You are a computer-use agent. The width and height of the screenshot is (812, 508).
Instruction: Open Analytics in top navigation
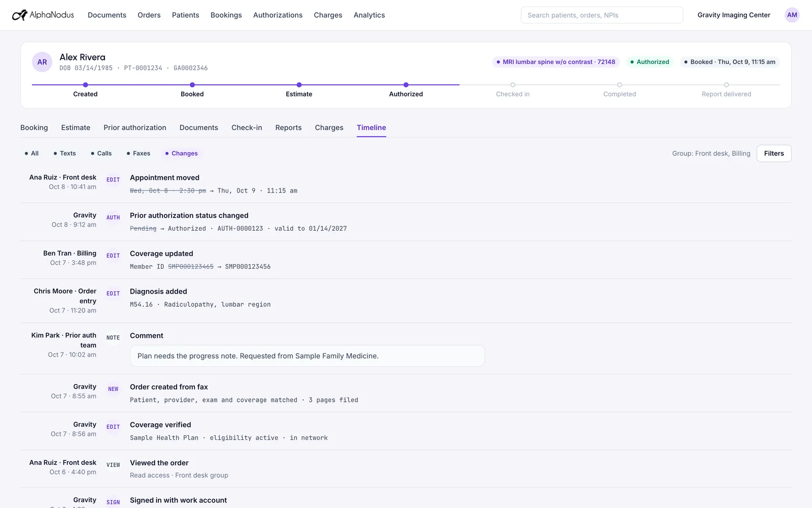tap(369, 15)
